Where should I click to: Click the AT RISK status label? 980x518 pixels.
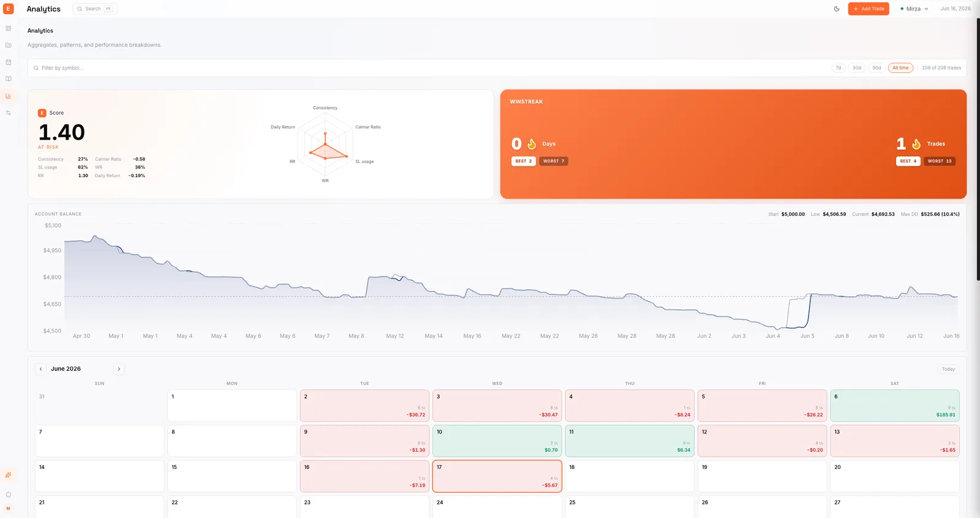(x=48, y=147)
